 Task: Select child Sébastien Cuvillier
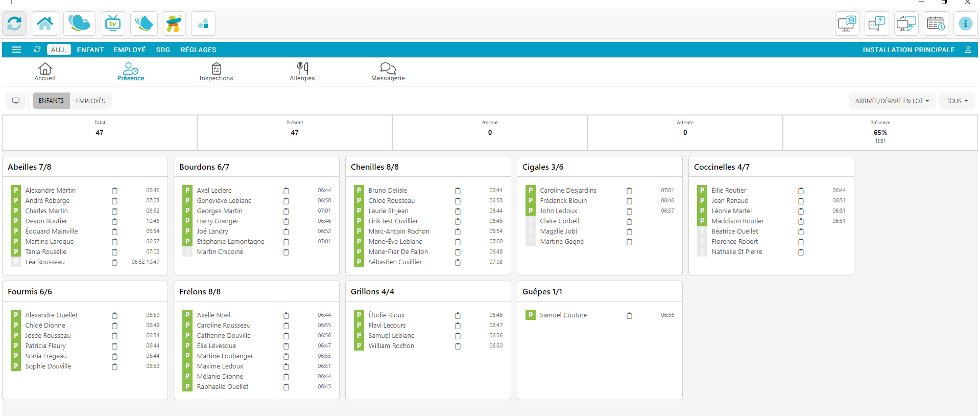pos(395,262)
